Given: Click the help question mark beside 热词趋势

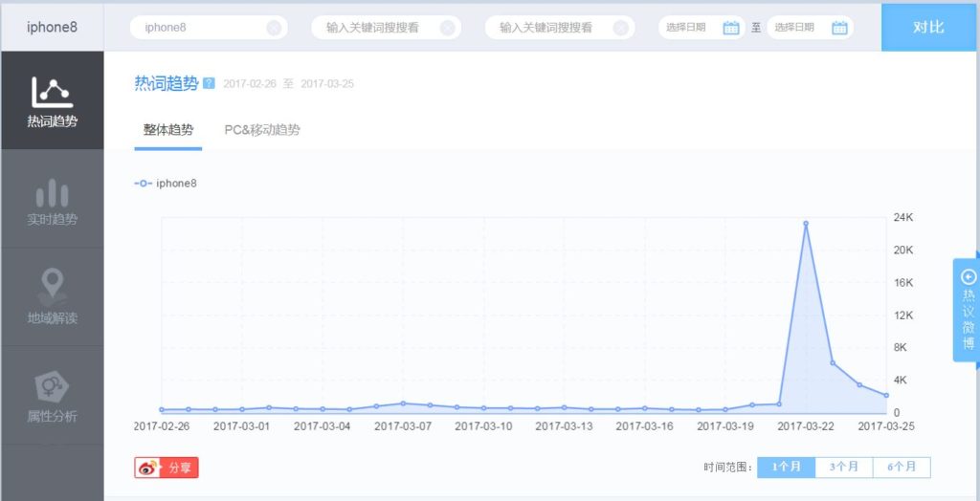Looking at the screenshot, I should 209,83.
